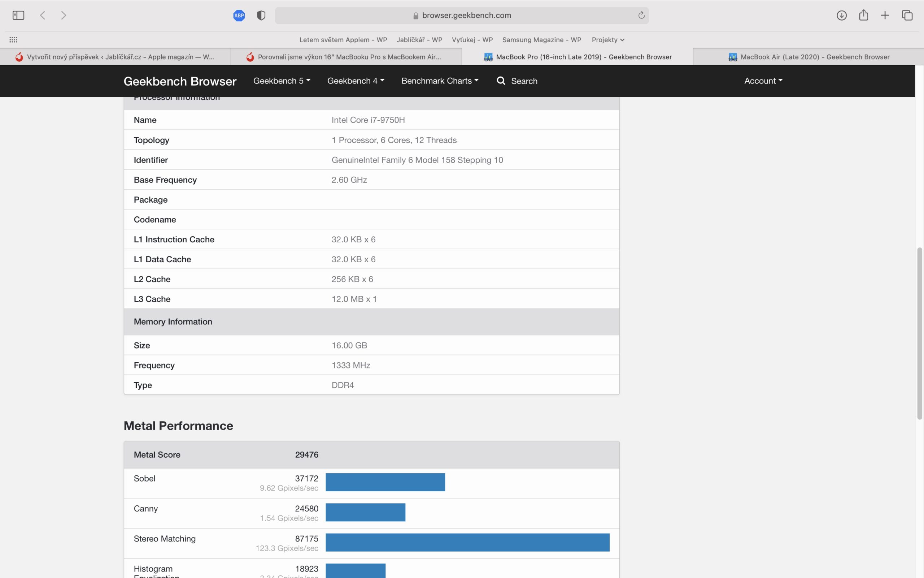The width and height of the screenshot is (924, 578).
Task: Go back with the back arrow
Action: pos(43,15)
